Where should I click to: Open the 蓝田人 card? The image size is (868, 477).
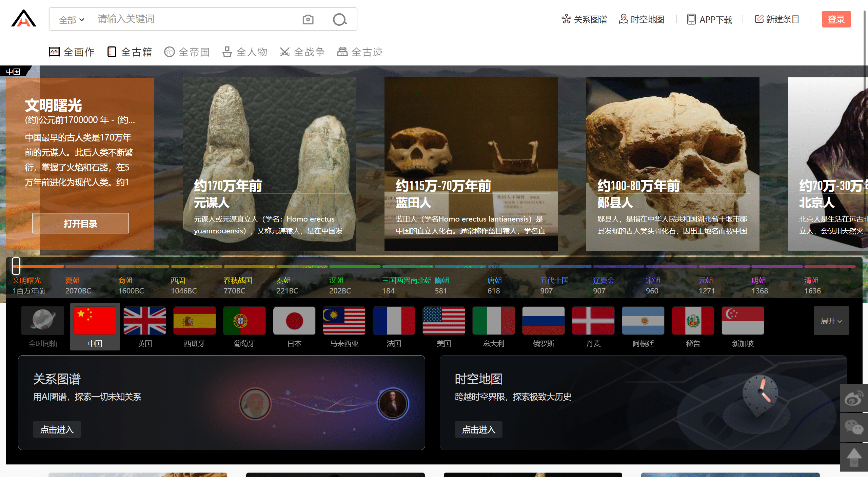tap(471, 164)
